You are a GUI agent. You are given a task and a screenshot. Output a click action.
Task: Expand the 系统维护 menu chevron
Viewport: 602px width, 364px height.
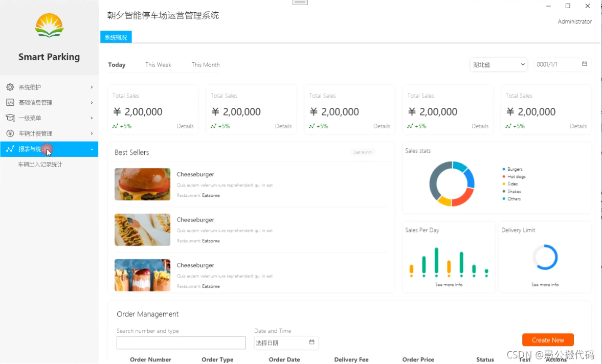pyautogui.click(x=92, y=87)
